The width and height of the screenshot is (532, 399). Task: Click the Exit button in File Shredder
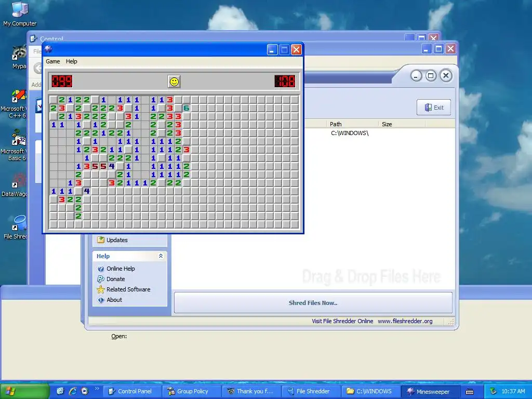tap(434, 108)
